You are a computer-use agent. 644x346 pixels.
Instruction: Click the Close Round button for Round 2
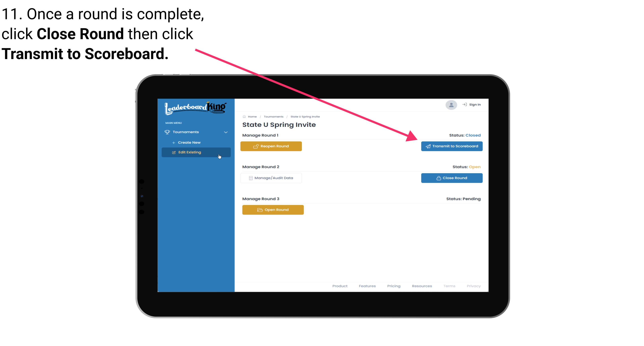click(451, 178)
